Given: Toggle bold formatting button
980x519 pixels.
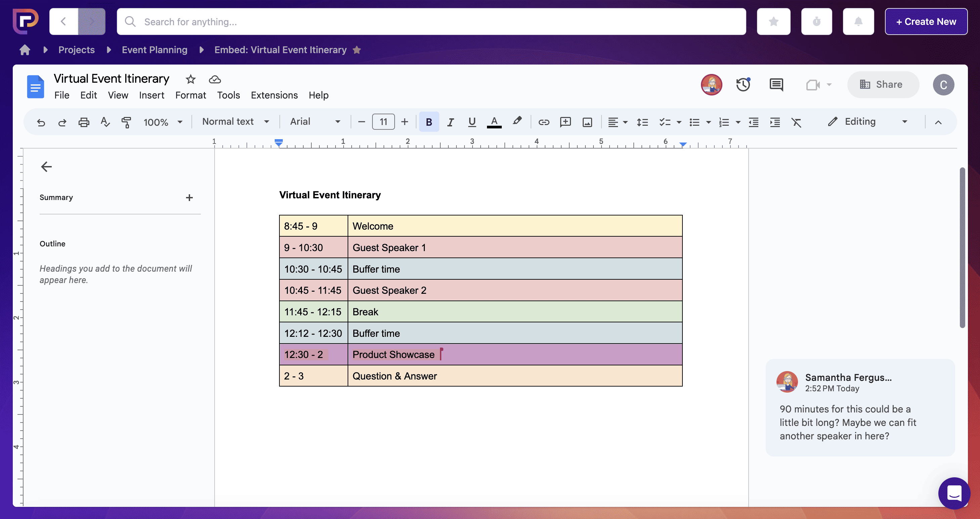Looking at the screenshot, I should pyautogui.click(x=429, y=122).
